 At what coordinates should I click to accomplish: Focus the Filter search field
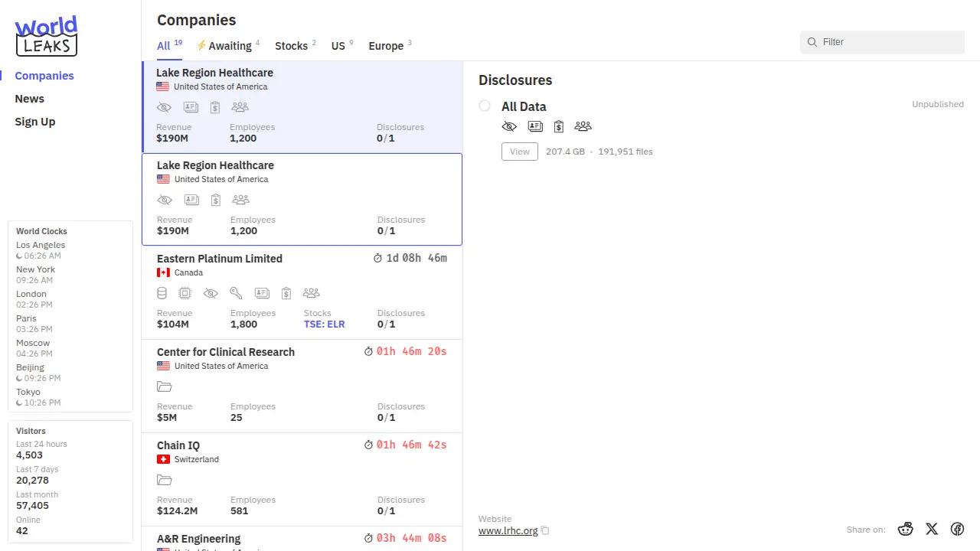click(x=888, y=42)
